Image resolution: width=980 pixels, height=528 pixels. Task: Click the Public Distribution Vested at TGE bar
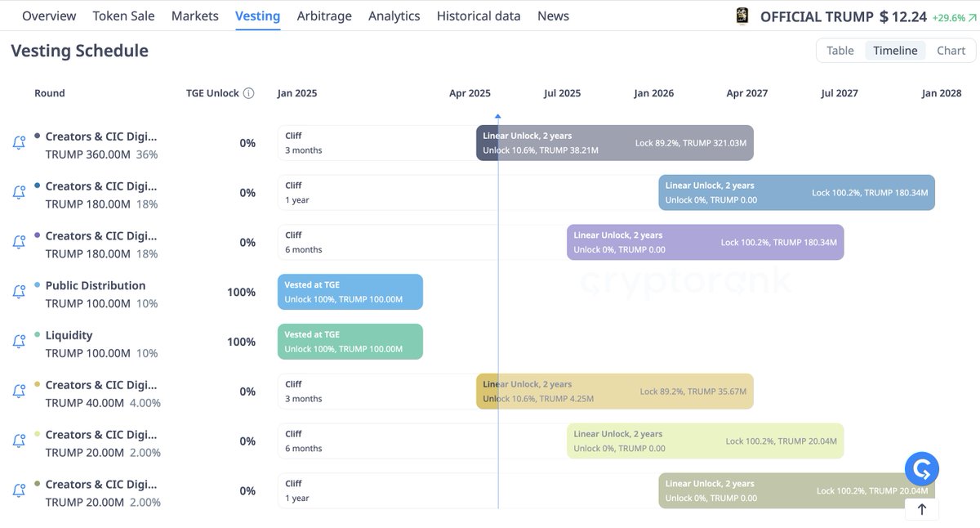[350, 292]
